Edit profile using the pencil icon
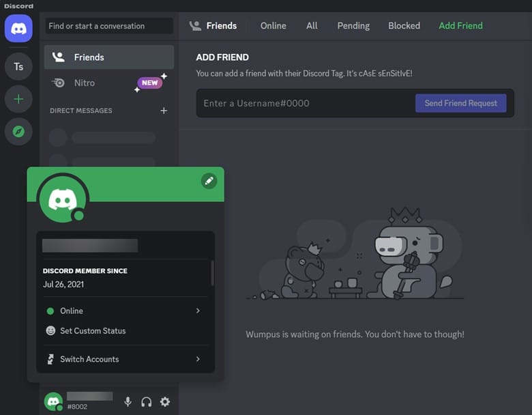Image resolution: width=532 pixels, height=415 pixels. coord(209,181)
